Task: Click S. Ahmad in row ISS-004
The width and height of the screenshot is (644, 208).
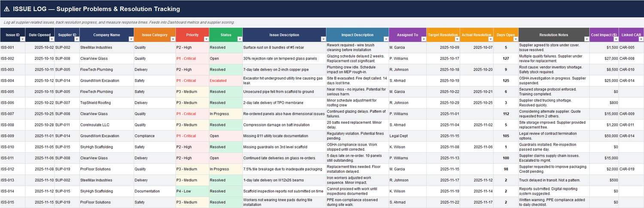Action: coord(407,80)
